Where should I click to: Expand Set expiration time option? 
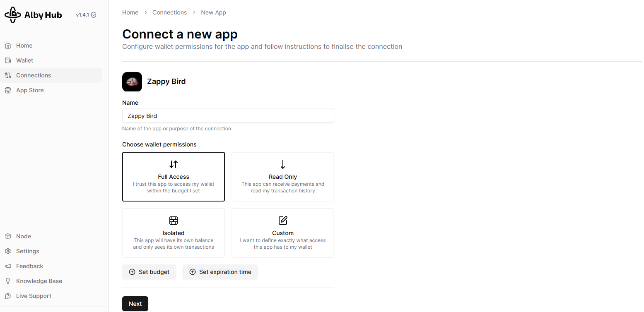tap(220, 272)
